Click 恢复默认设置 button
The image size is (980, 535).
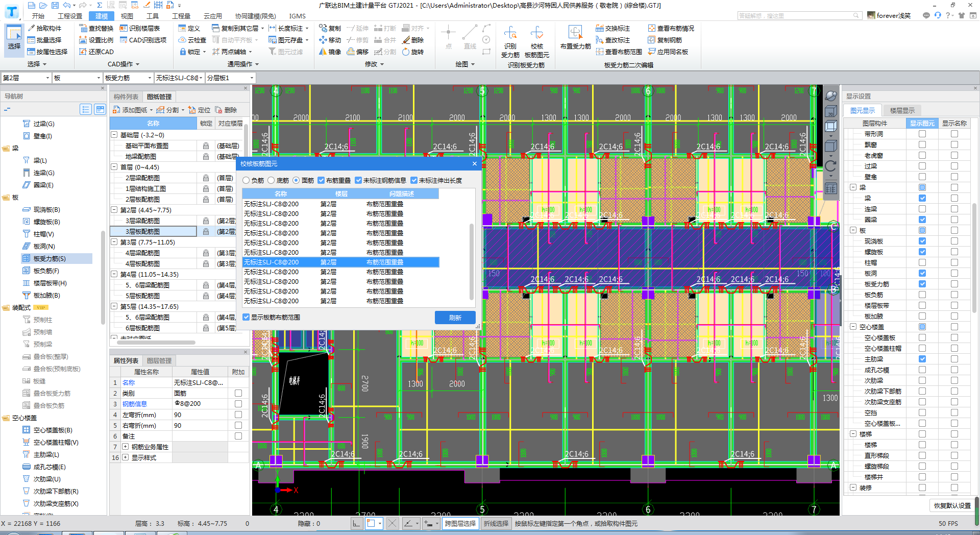tap(952, 505)
